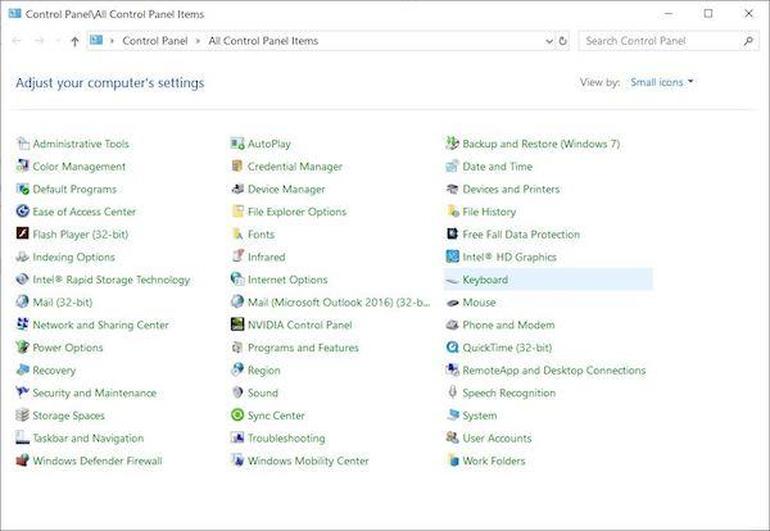Screen dimensions: 770x531
Task: Click the Back navigation arrow
Action: pos(16,41)
